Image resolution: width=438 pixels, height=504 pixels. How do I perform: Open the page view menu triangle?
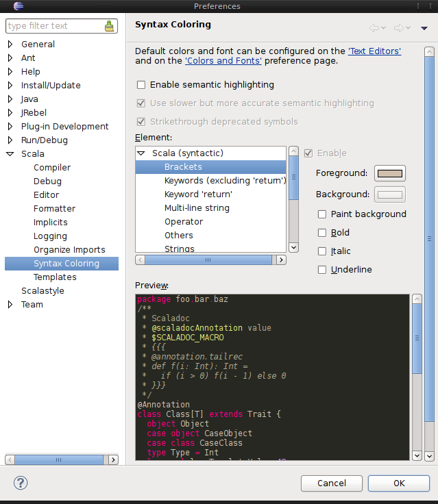coord(424,28)
